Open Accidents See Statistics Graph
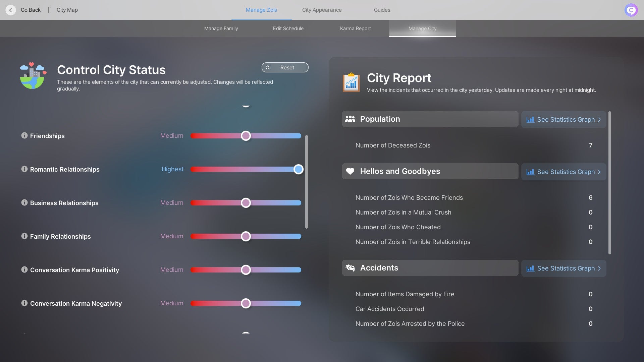644x362 pixels. pyautogui.click(x=563, y=268)
